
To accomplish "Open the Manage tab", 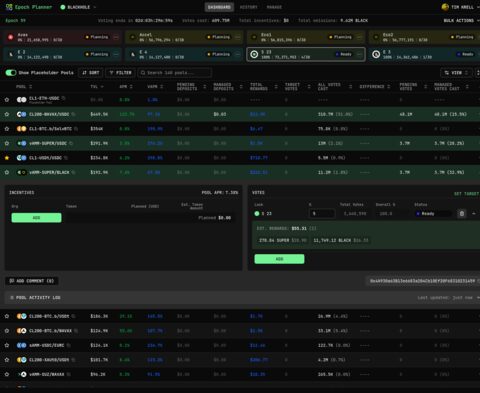I will [274, 7].
